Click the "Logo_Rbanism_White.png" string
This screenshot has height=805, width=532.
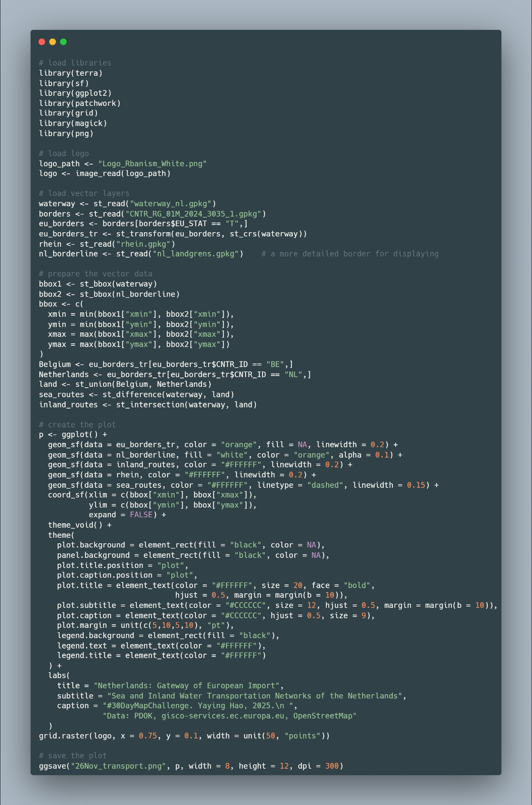pyautogui.click(x=152, y=163)
